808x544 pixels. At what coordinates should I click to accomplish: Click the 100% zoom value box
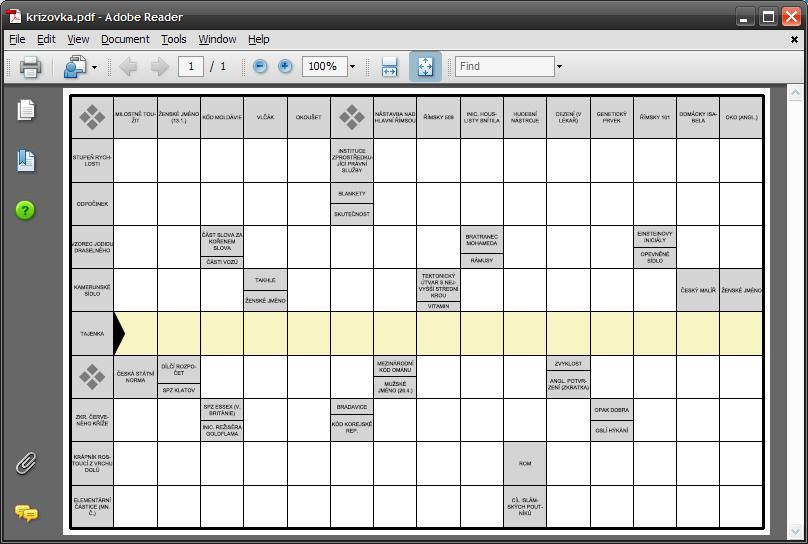325,66
